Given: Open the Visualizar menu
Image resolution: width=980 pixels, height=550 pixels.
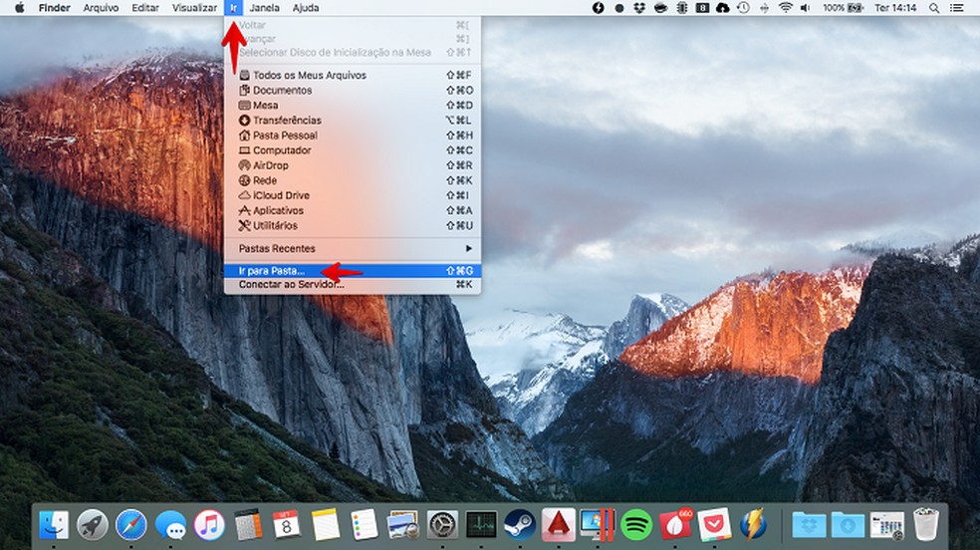Looking at the screenshot, I should [x=194, y=8].
